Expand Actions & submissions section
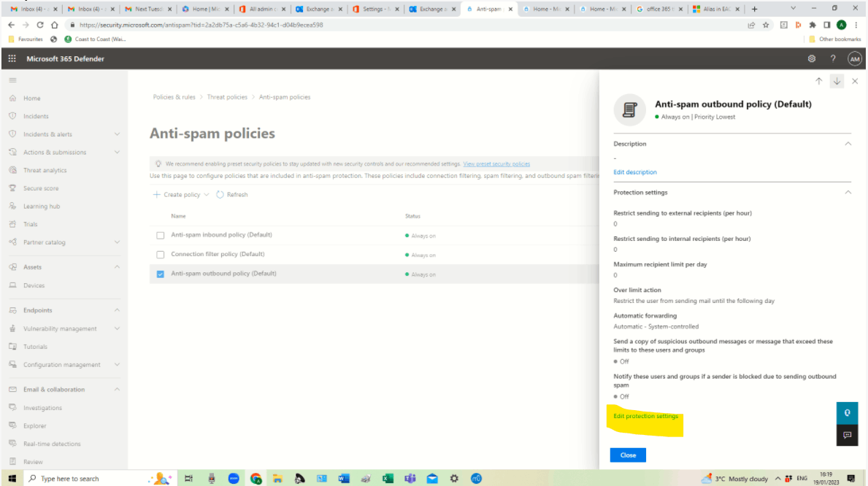 click(117, 153)
